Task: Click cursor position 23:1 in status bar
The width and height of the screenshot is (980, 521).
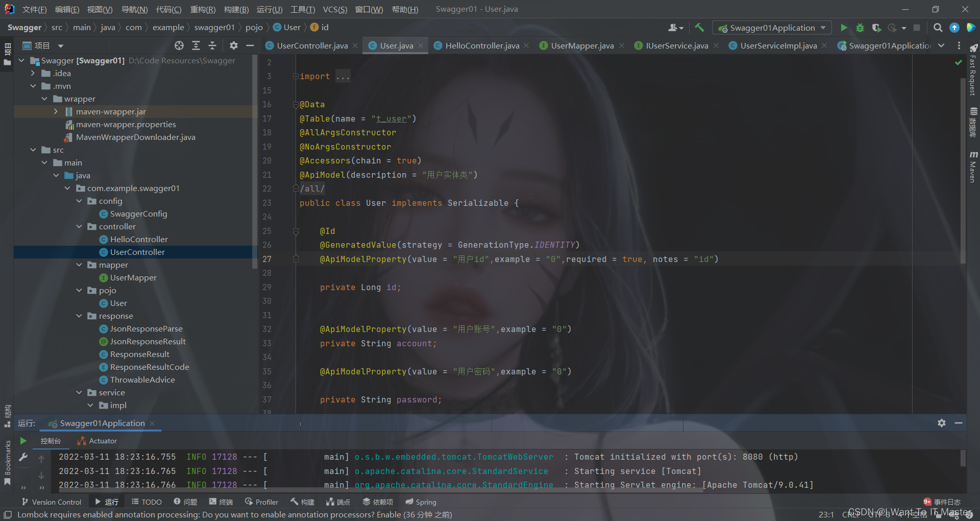Action: click(x=826, y=514)
